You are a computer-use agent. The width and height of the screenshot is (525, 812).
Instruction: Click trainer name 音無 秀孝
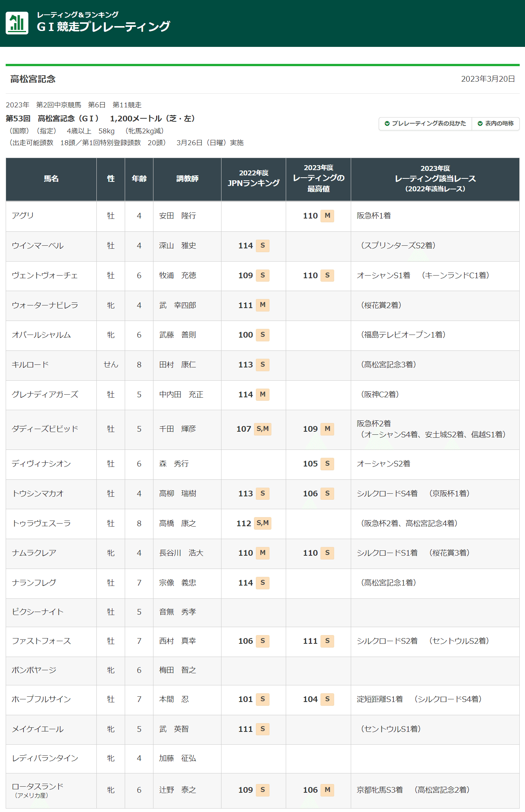click(178, 612)
